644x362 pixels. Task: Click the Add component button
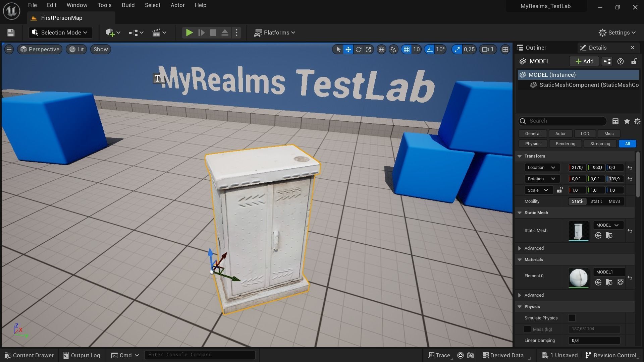pyautogui.click(x=584, y=61)
